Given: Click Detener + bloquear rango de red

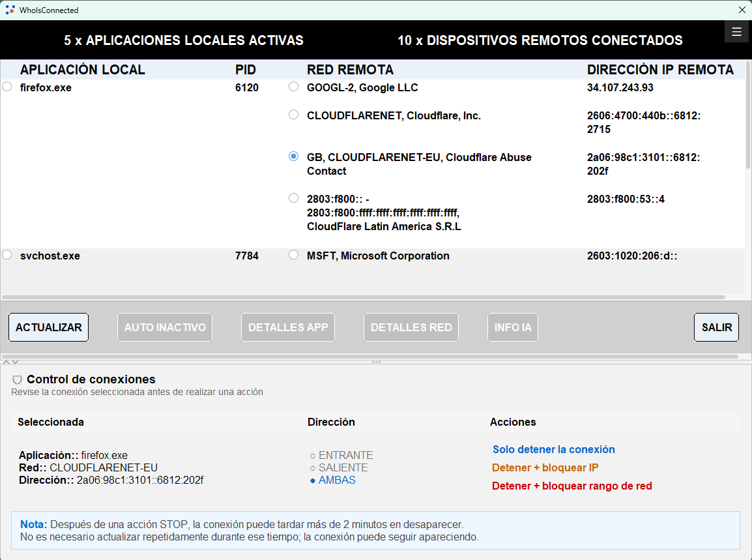Looking at the screenshot, I should [571, 486].
